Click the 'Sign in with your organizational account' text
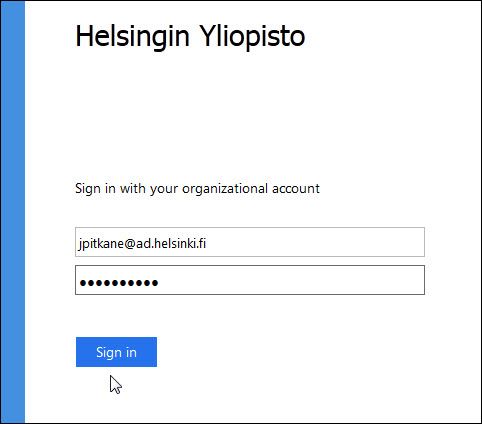Image resolution: width=482 pixels, height=424 pixels. click(197, 189)
